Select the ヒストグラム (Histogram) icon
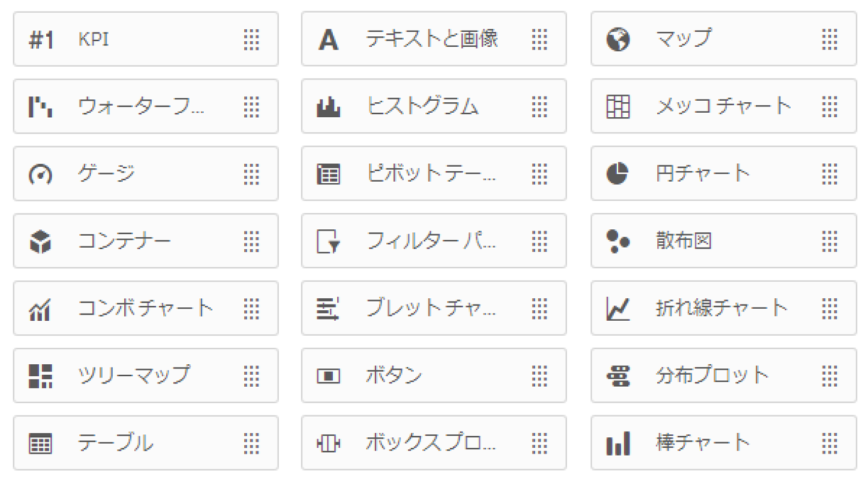The height and width of the screenshot is (477, 868). click(x=330, y=106)
